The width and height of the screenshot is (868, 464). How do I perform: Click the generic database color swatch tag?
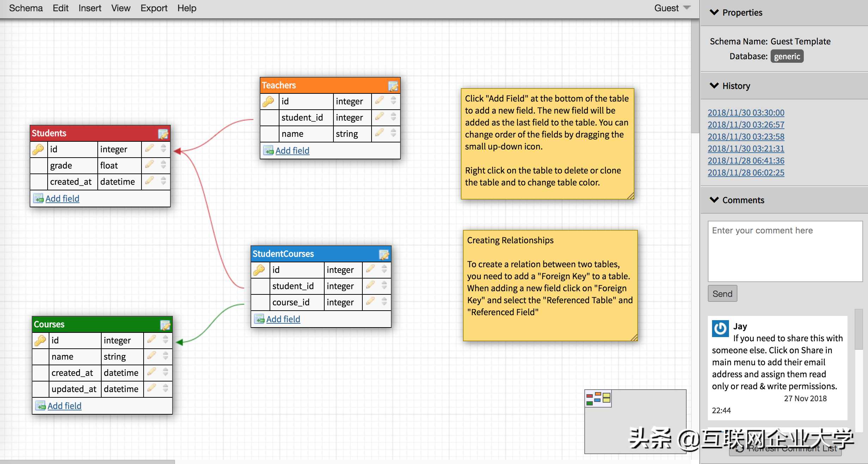coord(788,56)
